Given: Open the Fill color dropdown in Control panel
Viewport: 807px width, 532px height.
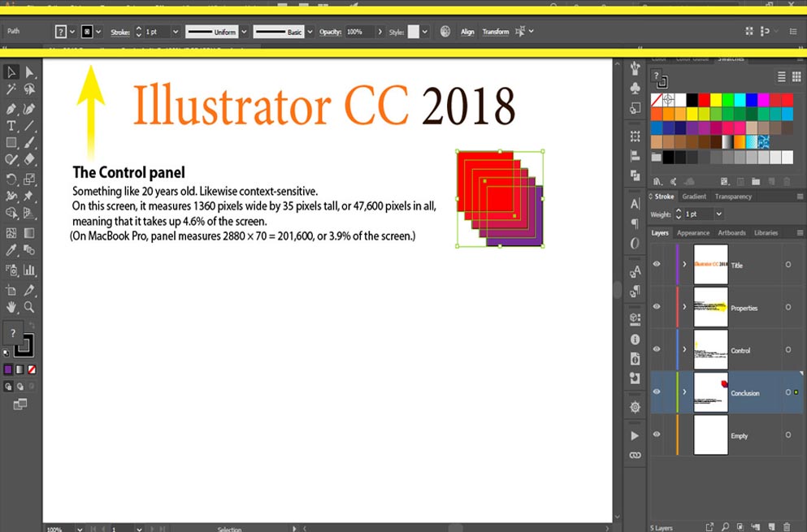Looking at the screenshot, I should click(72, 32).
